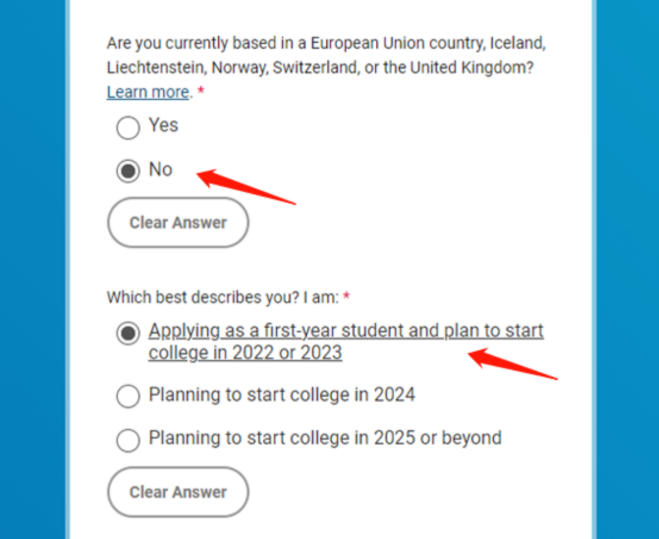The width and height of the screenshot is (659, 539).
Task: Open the "Learn more" link
Action: [148, 92]
